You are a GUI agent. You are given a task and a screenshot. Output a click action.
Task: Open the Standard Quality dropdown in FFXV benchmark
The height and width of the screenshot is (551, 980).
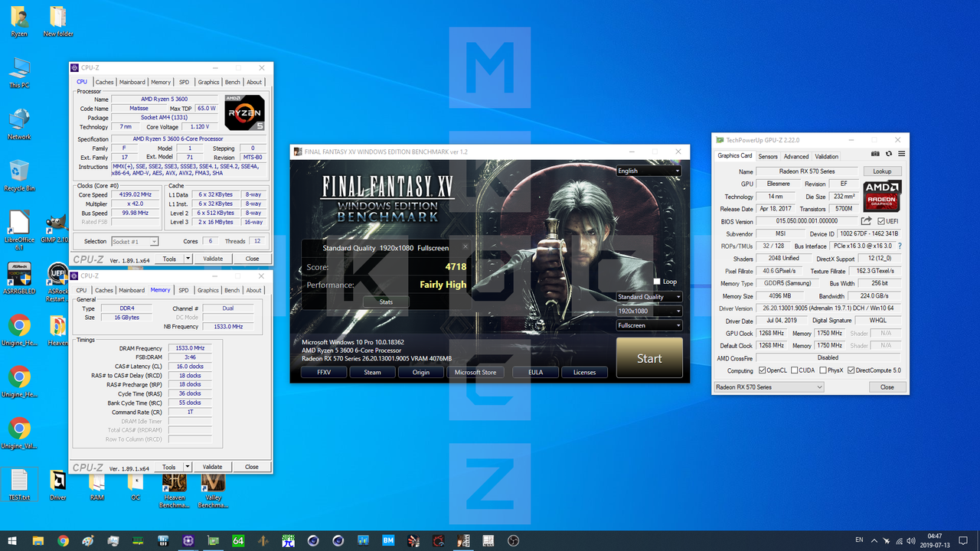coord(648,297)
